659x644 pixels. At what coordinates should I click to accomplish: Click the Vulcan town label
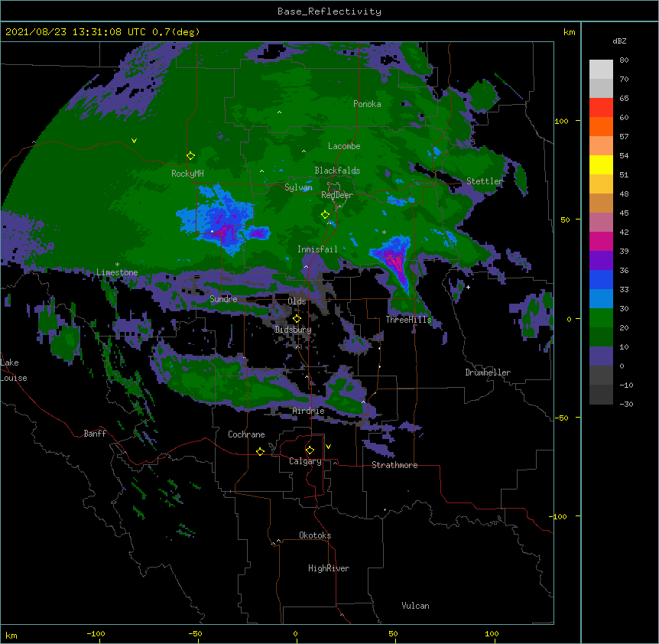[415, 606]
